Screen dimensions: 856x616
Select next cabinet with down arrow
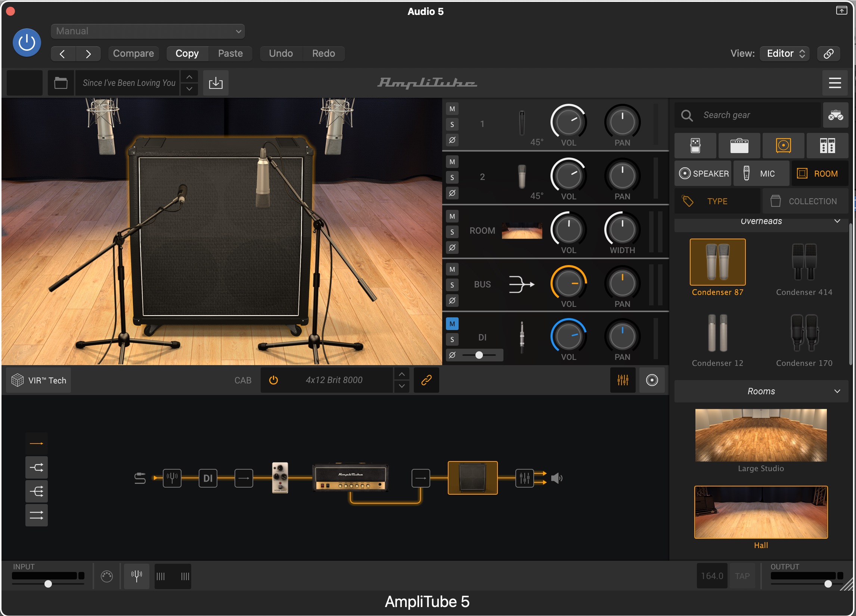point(401,386)
